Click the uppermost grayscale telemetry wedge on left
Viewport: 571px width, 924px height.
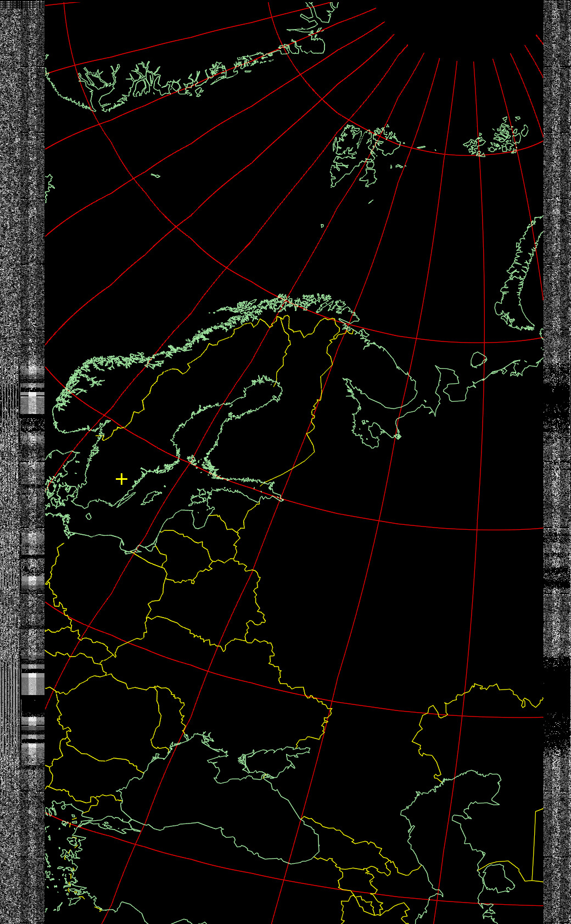32,399
